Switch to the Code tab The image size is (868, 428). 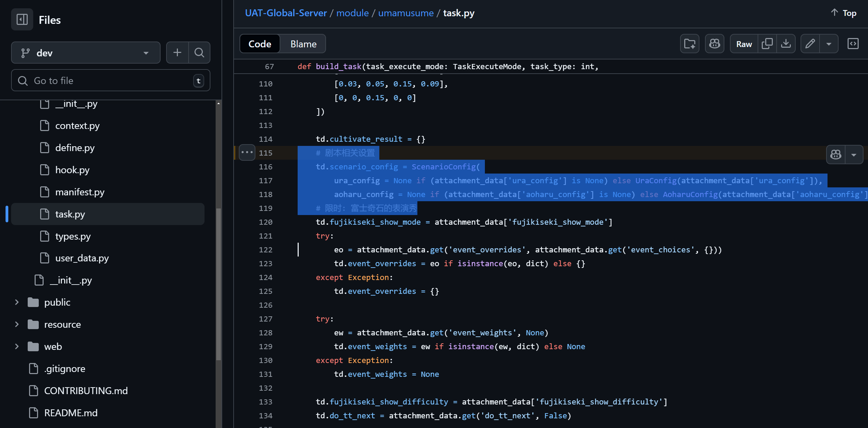tap(260, 44)
